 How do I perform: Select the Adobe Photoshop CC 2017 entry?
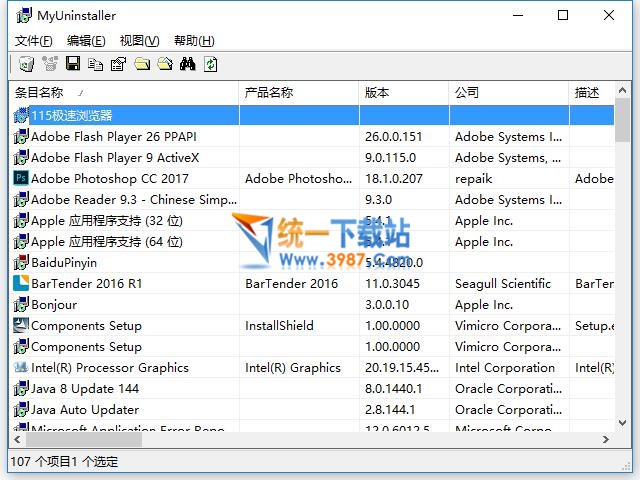coord(110,178)
